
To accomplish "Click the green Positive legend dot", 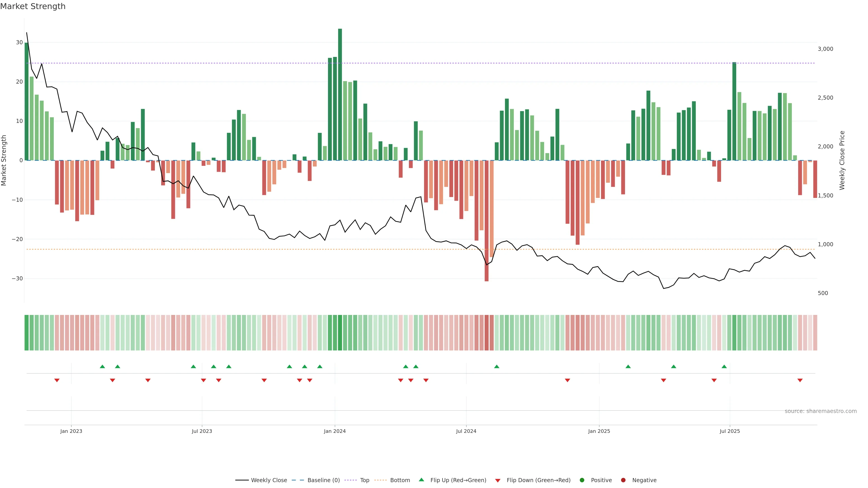I will click(x=582, y=480).
